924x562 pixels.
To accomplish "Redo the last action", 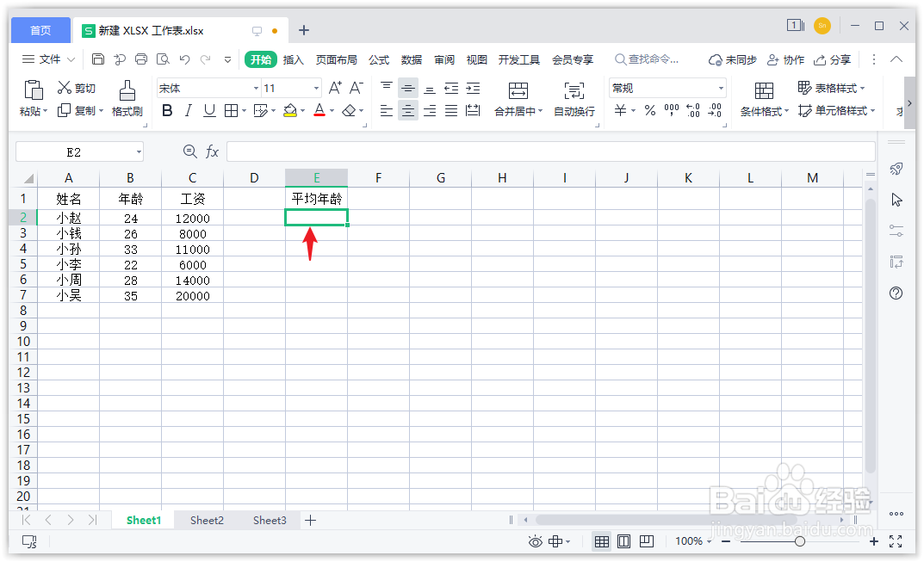I will (206, 59).
